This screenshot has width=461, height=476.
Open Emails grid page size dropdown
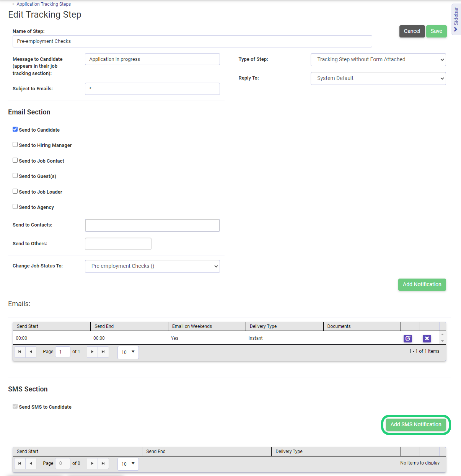coord(128,352)
